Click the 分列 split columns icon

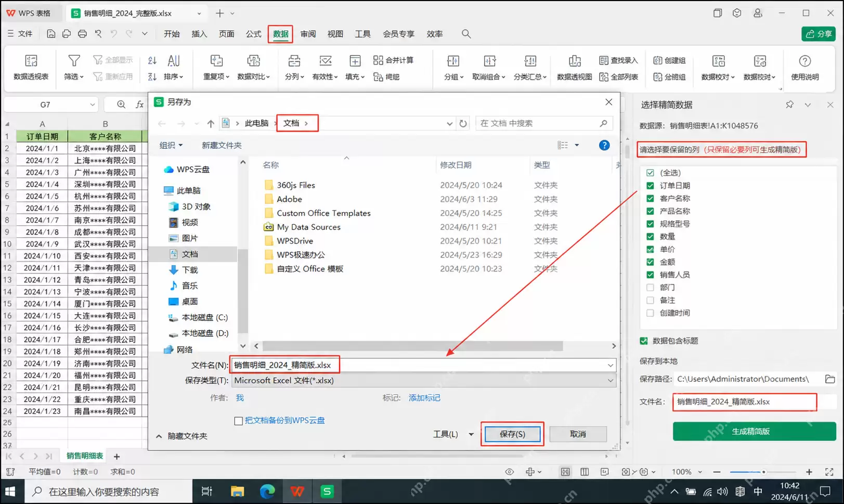pyautogui.click(x=294, y=61)
